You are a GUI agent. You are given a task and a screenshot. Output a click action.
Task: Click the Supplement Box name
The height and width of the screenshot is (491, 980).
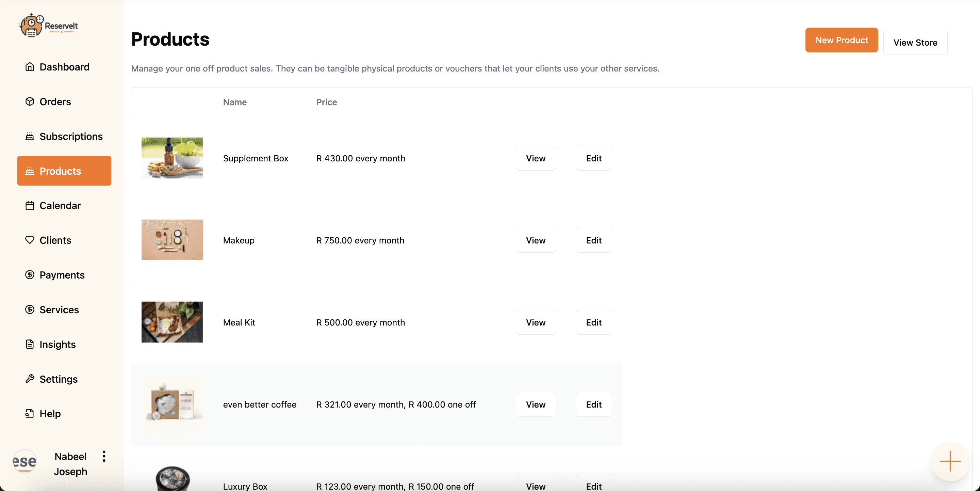click(x=256, y=158)
